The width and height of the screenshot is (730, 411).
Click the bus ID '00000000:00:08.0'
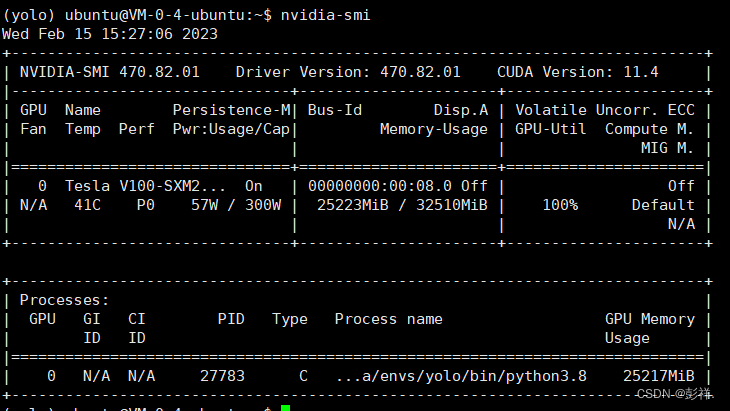point(380,186)
